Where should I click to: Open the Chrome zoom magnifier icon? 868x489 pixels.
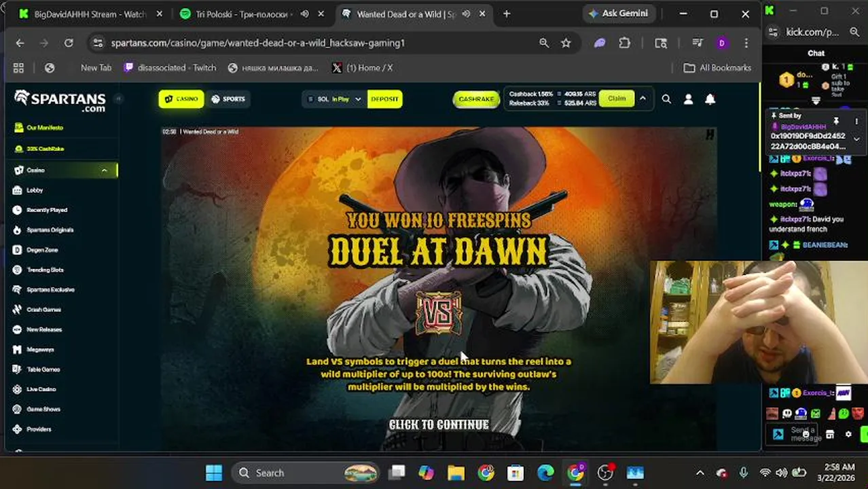point(544,43)
